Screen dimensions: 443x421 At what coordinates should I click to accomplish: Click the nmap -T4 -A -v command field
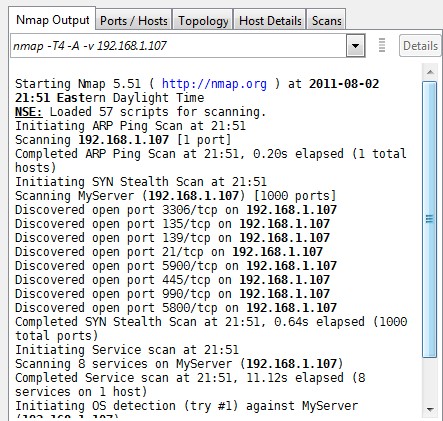coord(178,45)
